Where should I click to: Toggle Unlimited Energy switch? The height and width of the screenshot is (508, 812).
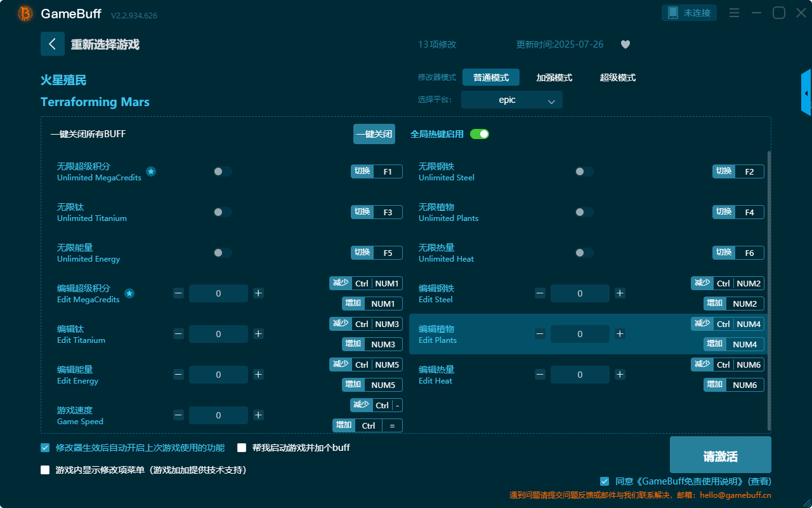[x=223, y=253]
